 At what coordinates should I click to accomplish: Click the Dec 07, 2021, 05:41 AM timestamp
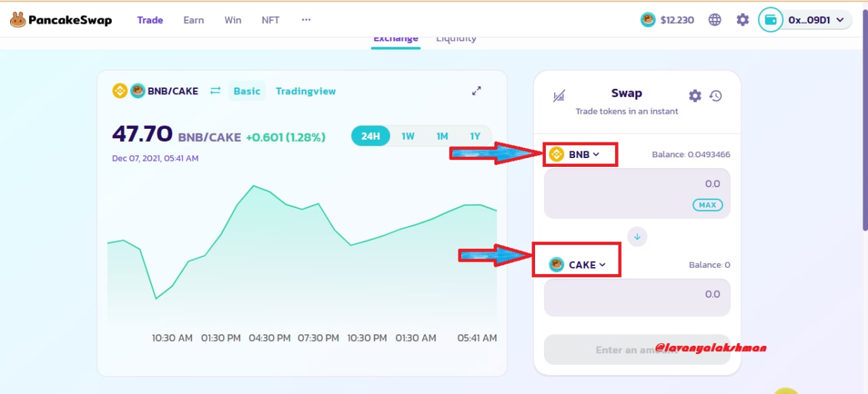(x=155, y=158)
